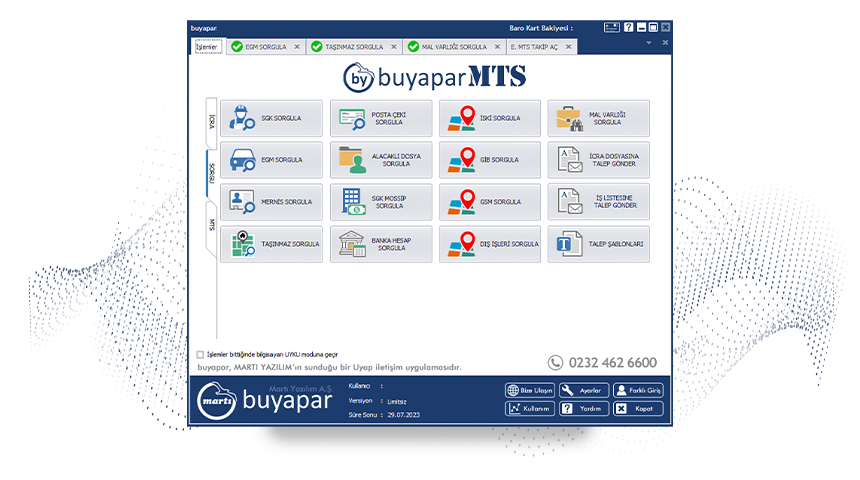Screen dimensions: 860x480
Task: Click the question-mark help icon in title bar
Action: pyautogui.click(x=629, y=27)
